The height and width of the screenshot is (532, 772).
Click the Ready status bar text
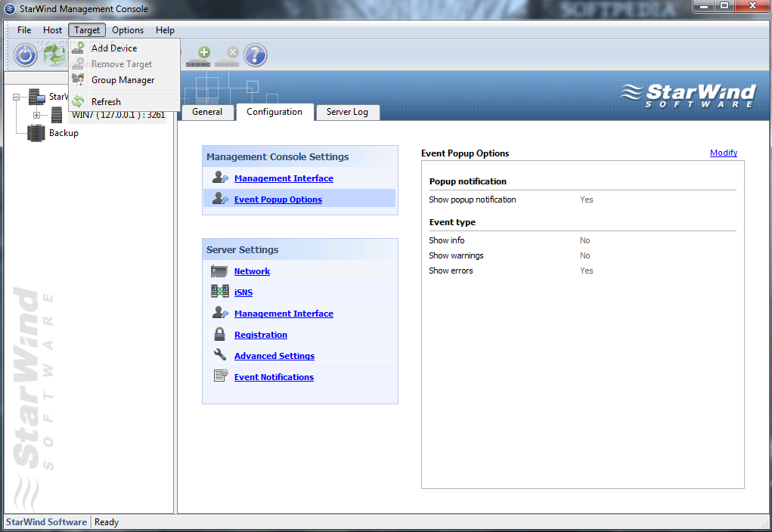(x=107, y=522)
